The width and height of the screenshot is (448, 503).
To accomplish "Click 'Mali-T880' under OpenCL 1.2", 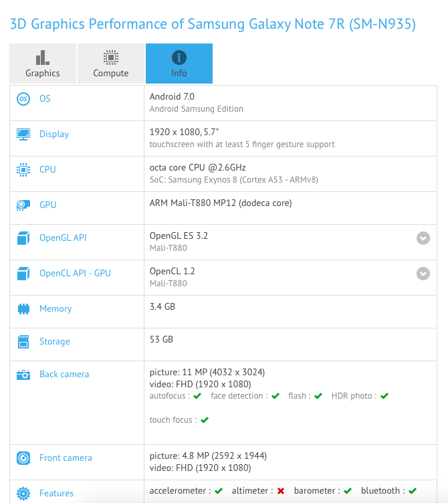I will pyautogui.click(x=169, y=284).
